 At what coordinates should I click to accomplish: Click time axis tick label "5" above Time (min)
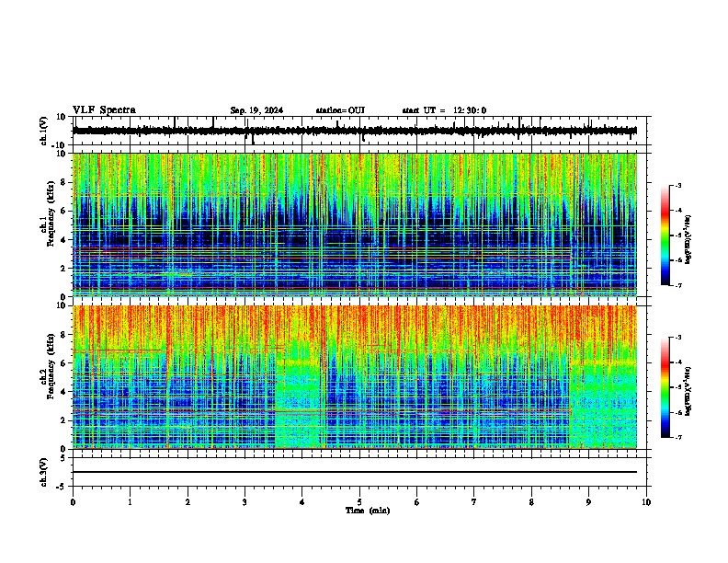click(359, 501)
